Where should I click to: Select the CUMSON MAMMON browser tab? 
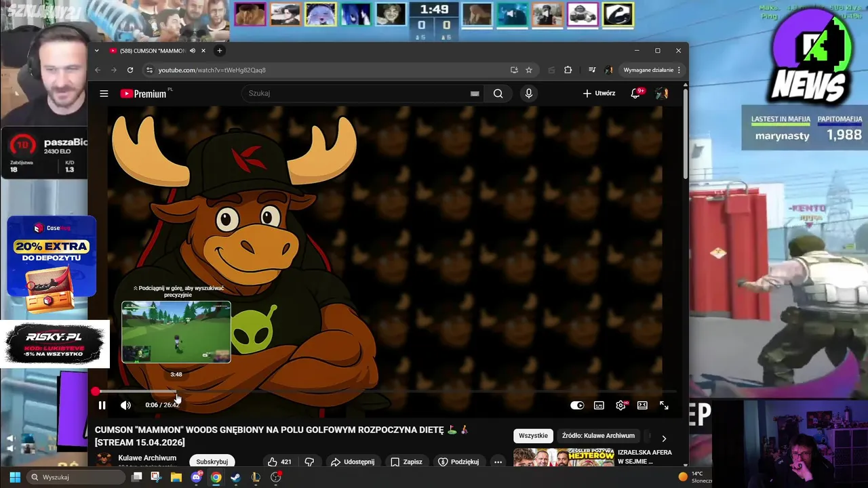[x=153, y=51]
